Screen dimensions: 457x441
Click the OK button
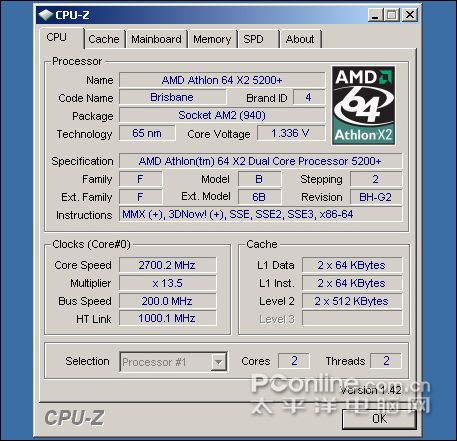pyautogui.click(x=379, y=419)
